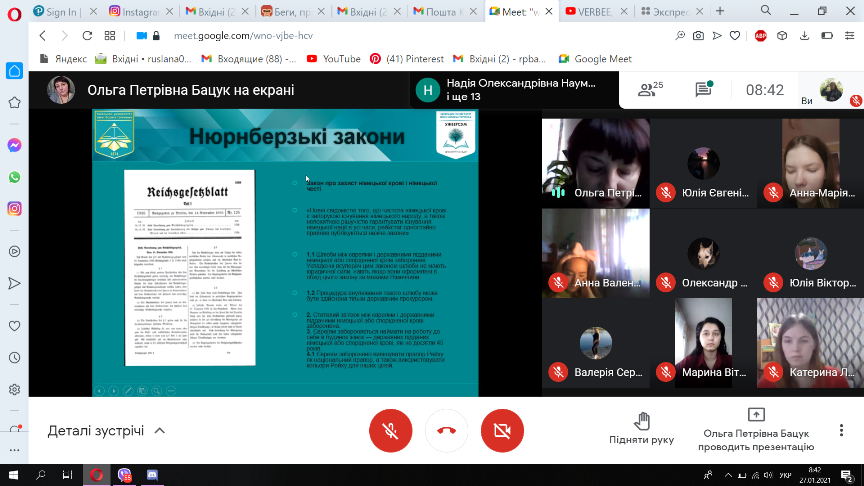
Task: Open the YouTube bookmark
Action: [334, 59]
